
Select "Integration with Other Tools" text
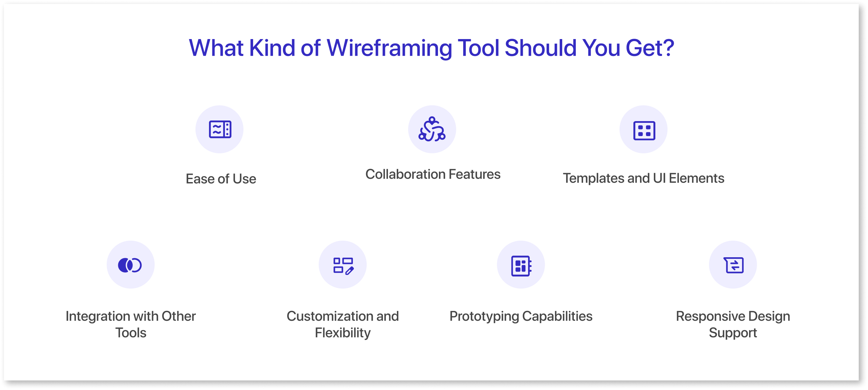click(131, 324)
